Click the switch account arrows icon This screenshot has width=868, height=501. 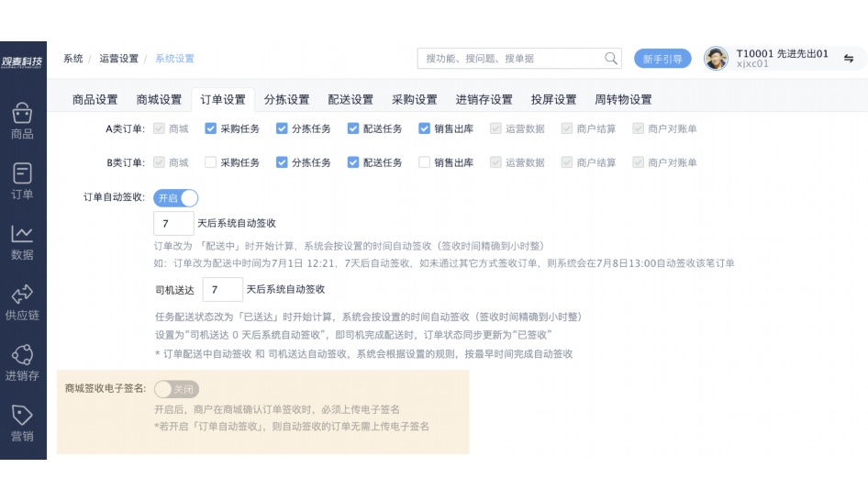pos(849,59)
